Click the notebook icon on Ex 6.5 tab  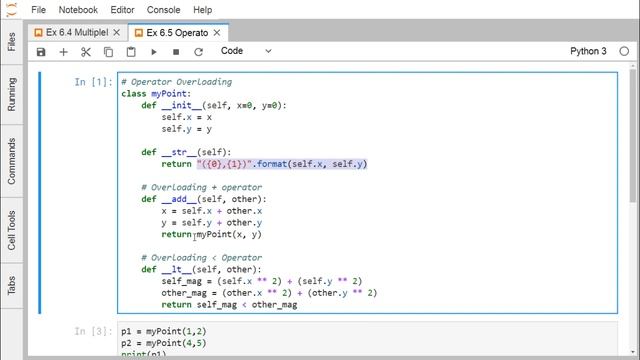[139, 33]
